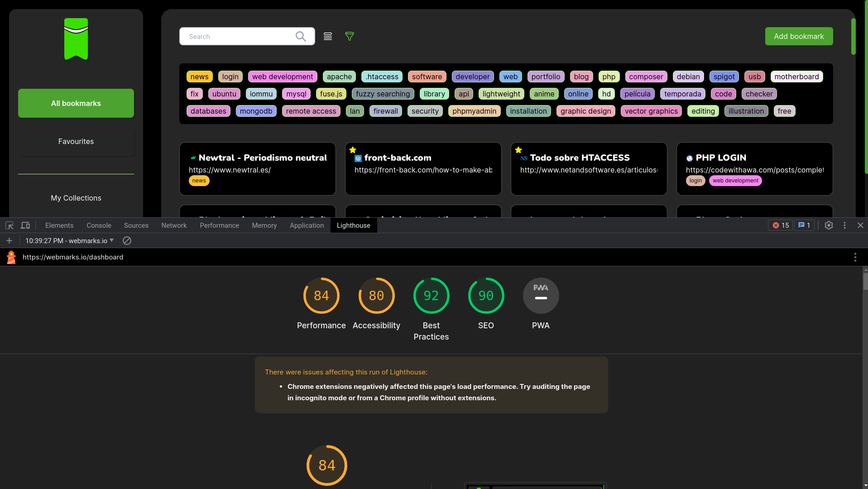Viewport: 868px width, 489px height.
Task: Start a new Lighthouse report
Action: [9, 240]
